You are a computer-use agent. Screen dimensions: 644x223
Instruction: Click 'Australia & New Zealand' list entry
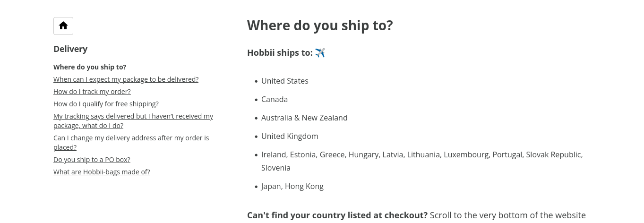pyautogui.click(x=304, y=118)
